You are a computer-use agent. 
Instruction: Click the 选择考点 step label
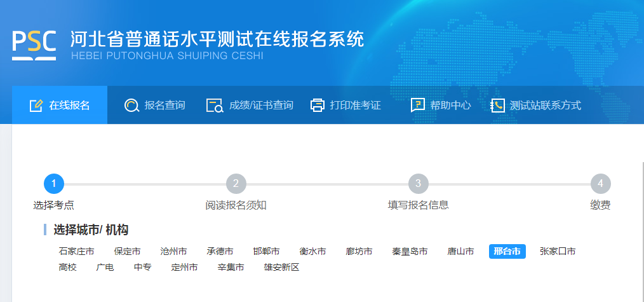tap(54, 205)
